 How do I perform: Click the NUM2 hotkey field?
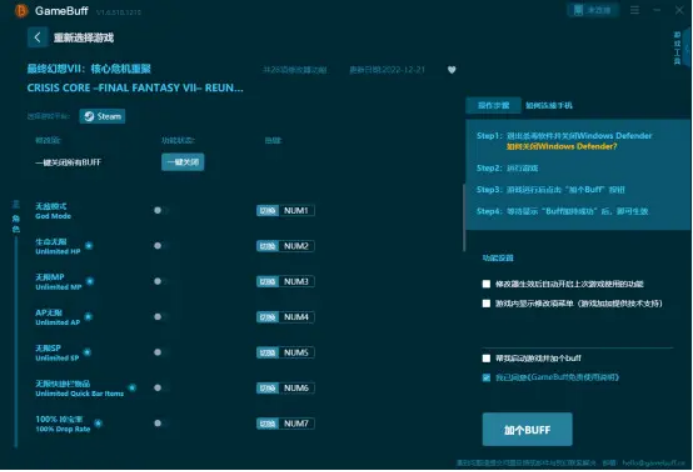(x=296, y=246)
